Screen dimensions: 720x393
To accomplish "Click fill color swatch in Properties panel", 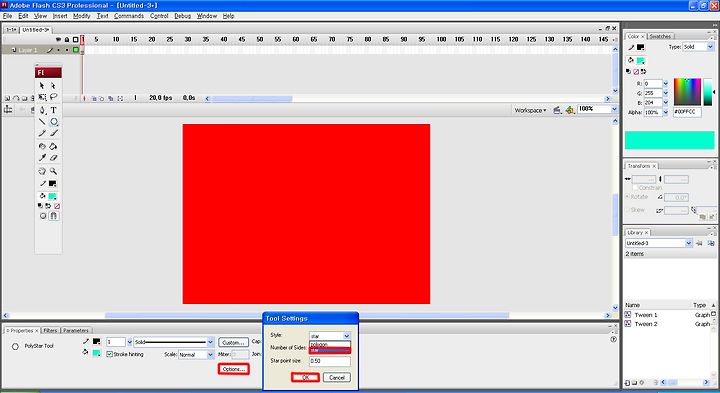I will point(96,353).
